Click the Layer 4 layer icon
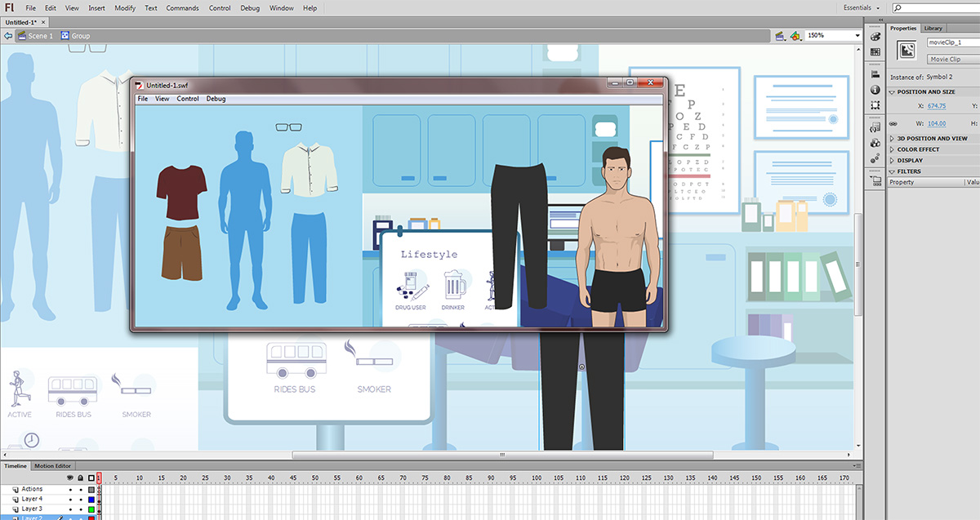This screenshot has height=520, width=980. coord(16,499)
